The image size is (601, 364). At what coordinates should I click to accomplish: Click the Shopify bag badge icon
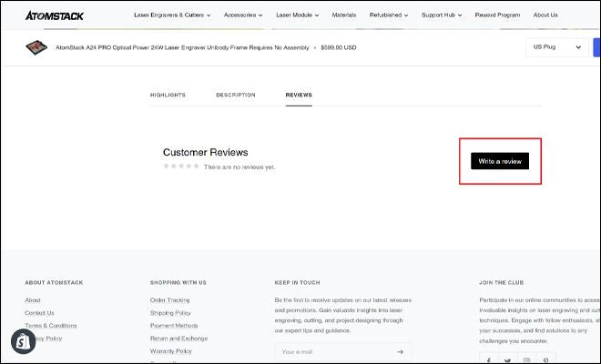tap(23, 342)
